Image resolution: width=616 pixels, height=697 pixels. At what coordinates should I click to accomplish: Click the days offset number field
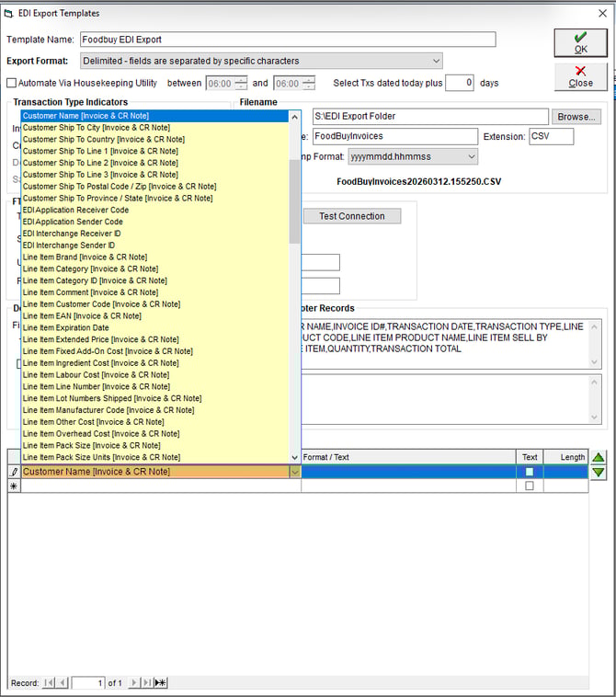click(460, 83)
